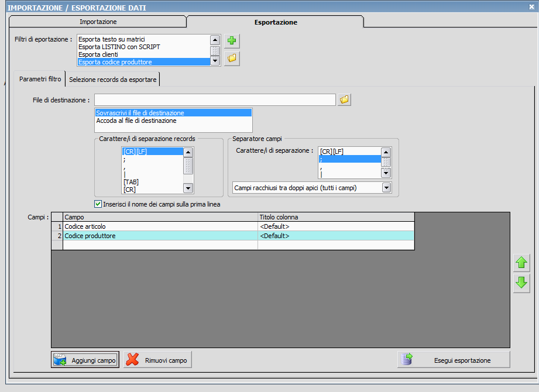This screenshot has height=392, width=539.
Task: Click record separator list scroll down arrow
Action: [188, 188]
